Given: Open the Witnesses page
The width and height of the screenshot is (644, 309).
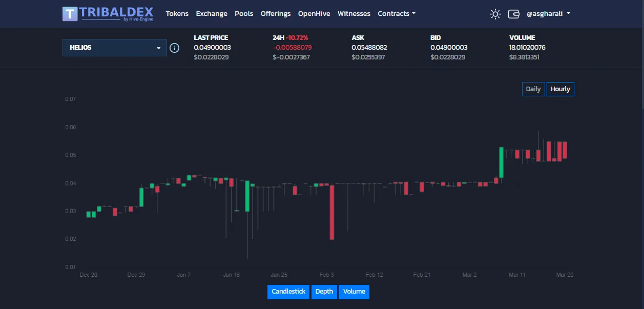Looking at the screenshot, I should point(354,14).
